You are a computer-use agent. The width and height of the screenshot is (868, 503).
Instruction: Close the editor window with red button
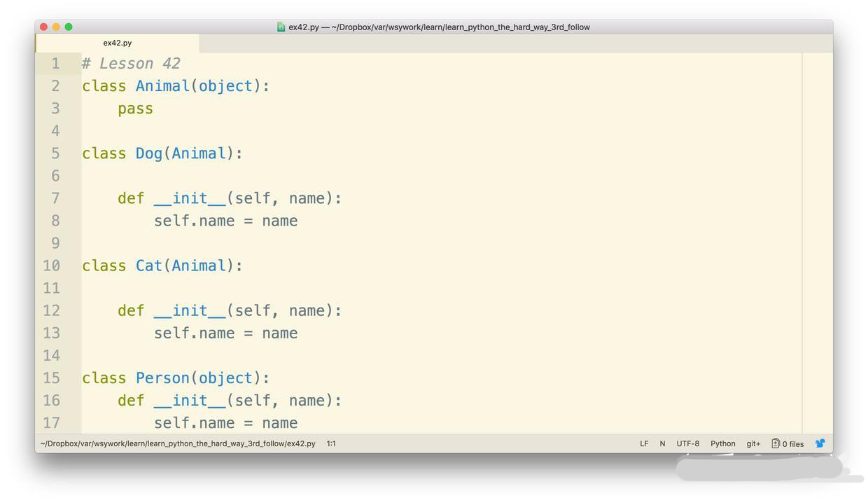[x=43, y=27]
